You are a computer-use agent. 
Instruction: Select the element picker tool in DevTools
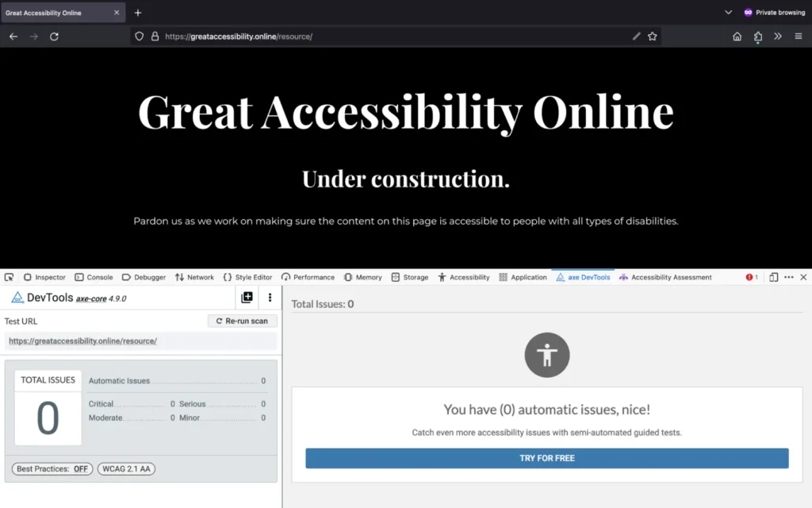pos(9,277)
